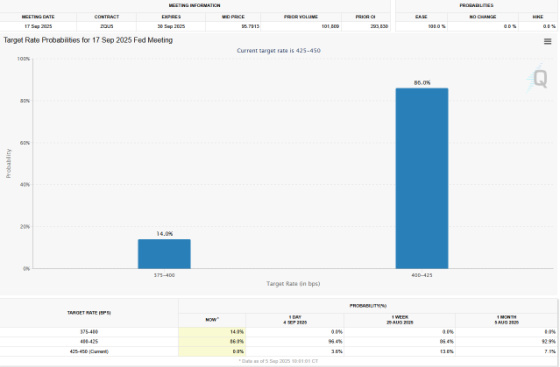The width and height of the screenshot is (560, 367).
Task: Click the CONTRACT column header
Action: pyautogui.click(x=106, y=17)
